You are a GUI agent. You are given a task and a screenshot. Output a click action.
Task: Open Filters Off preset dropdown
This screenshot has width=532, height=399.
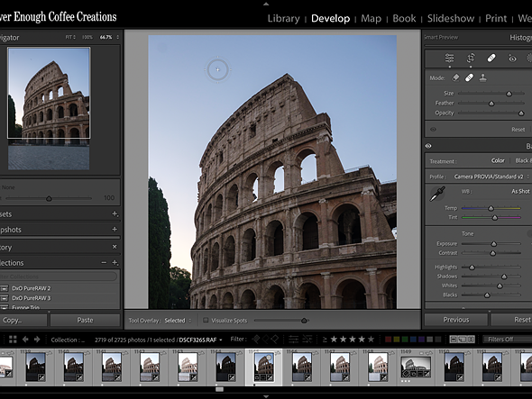(508, 339)
